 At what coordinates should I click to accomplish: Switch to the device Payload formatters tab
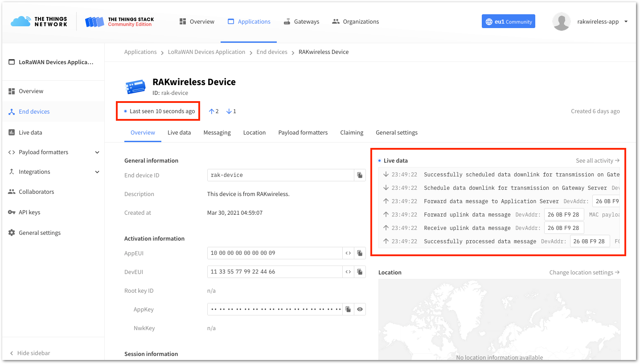point(303,133)
